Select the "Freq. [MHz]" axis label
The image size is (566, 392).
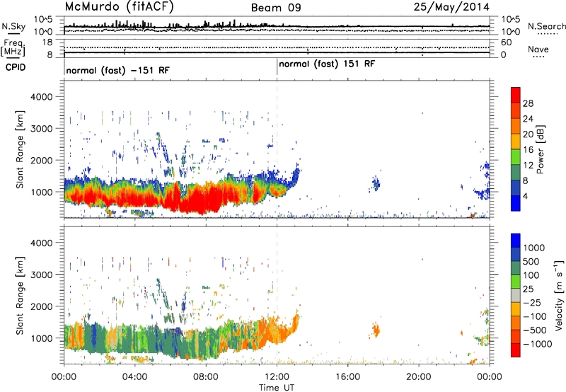[13, 47]
